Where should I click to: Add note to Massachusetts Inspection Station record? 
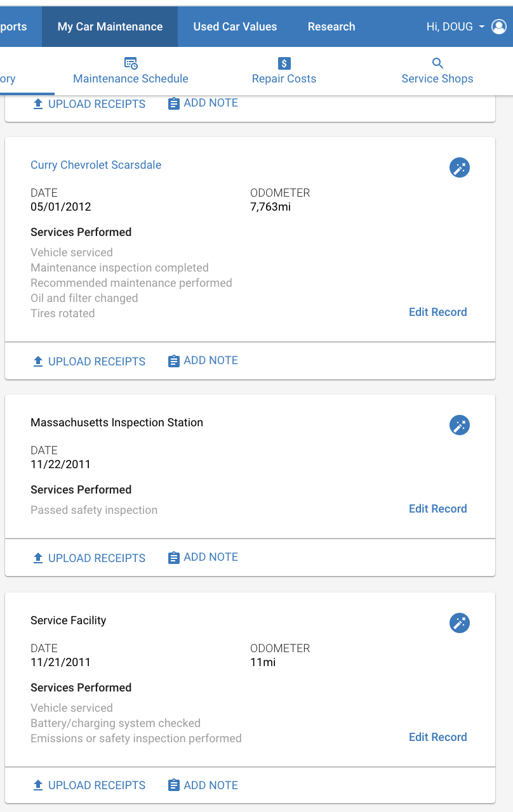pos(203,557)
